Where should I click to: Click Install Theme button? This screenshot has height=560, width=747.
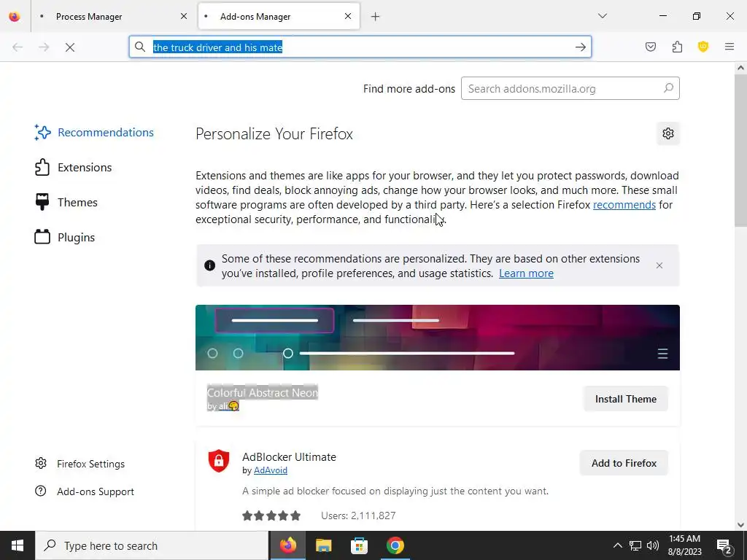pyautogui.click(x=625, y=399)
